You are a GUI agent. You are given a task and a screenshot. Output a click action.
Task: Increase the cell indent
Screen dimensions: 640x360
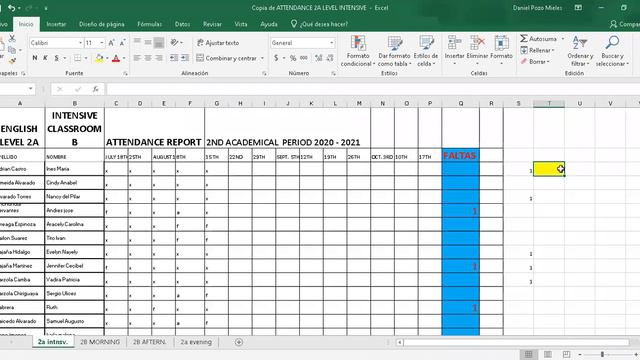[x=185, y=58]
